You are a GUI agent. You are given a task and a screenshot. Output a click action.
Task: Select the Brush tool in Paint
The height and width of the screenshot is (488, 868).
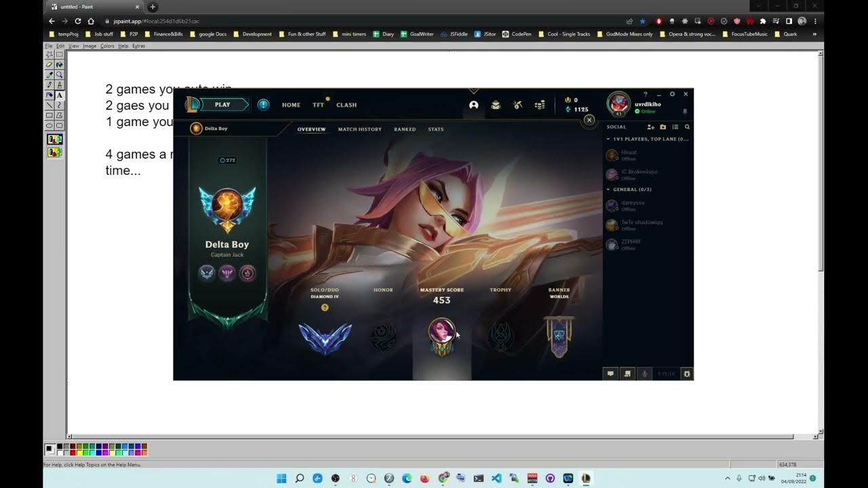pyautogui.click(x=60, y=85)
